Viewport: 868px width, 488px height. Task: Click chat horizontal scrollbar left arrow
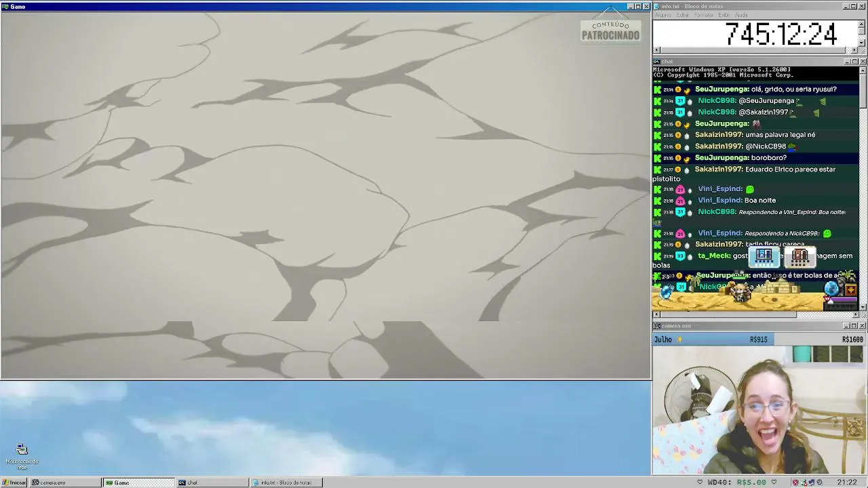pyautogui.click(x=656, y=314)
